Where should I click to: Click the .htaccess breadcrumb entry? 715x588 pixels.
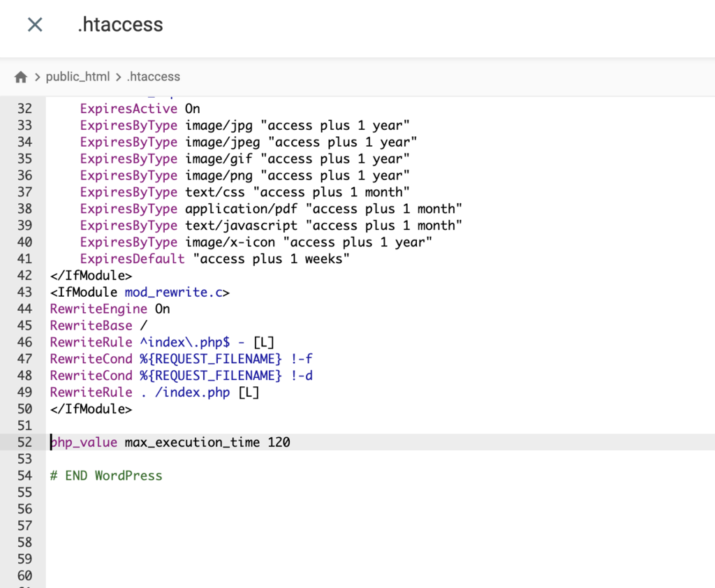(153, 77)
